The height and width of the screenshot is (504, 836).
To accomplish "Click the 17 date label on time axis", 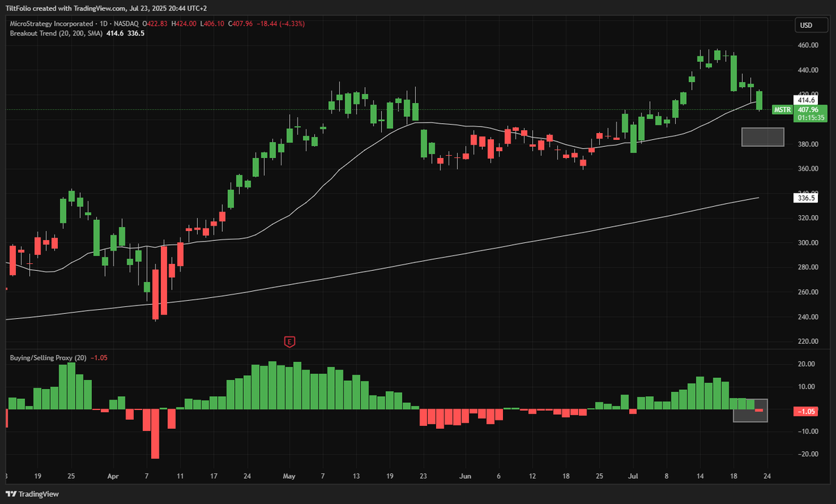I will [213, 477].
